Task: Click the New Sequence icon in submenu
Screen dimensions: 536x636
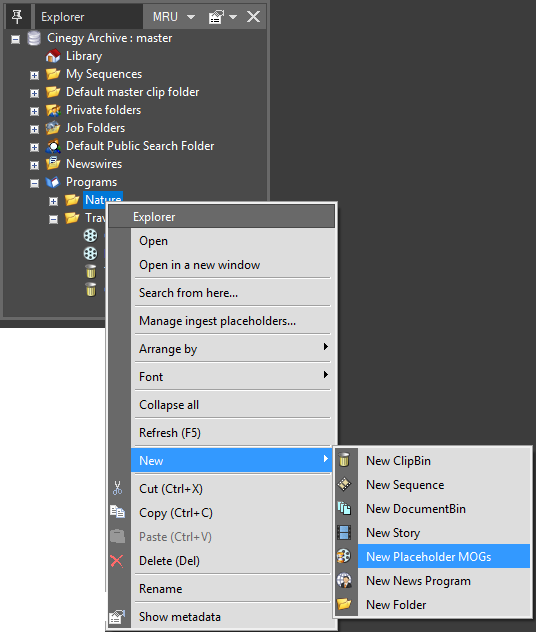Action: point(344,484)
